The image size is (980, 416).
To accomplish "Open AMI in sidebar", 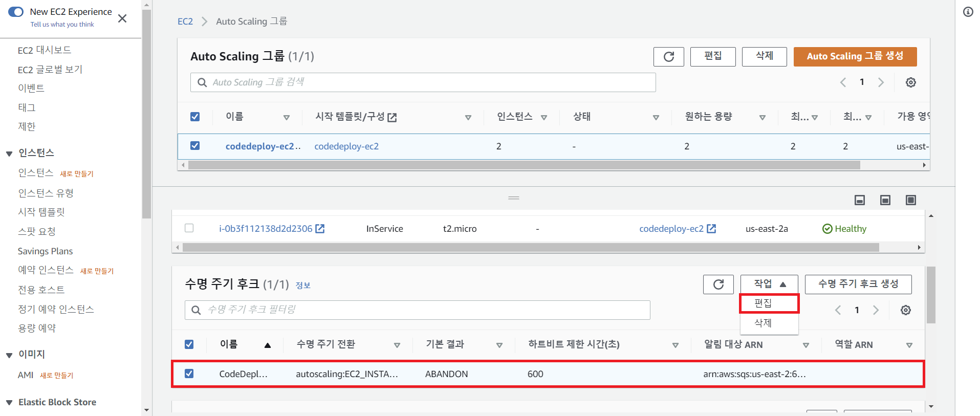I will pyautogui.click(x=26, y=375).
